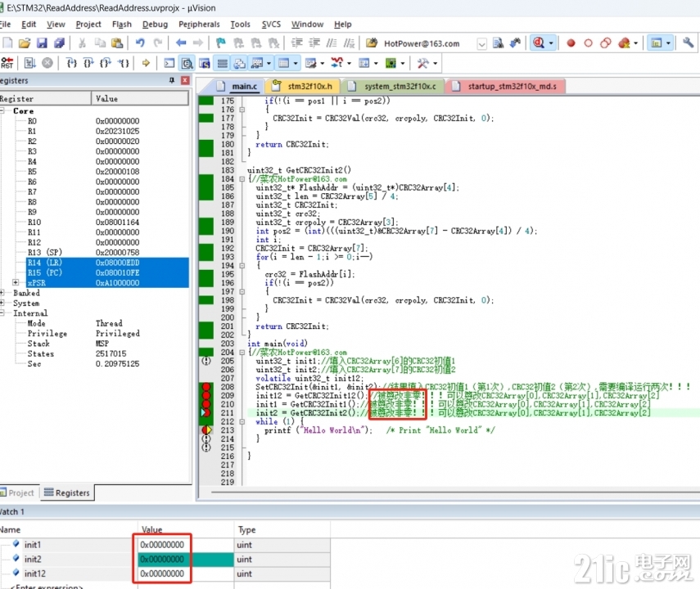700x589 pixels.
Task: Open the debug session dropdown arrow
Action: tap(551, 43)
